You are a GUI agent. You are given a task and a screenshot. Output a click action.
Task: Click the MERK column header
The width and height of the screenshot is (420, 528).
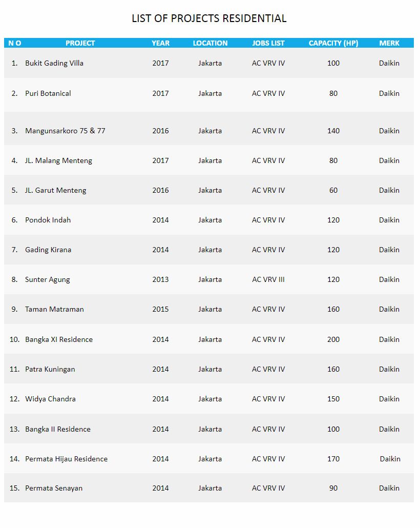(389, 43)
